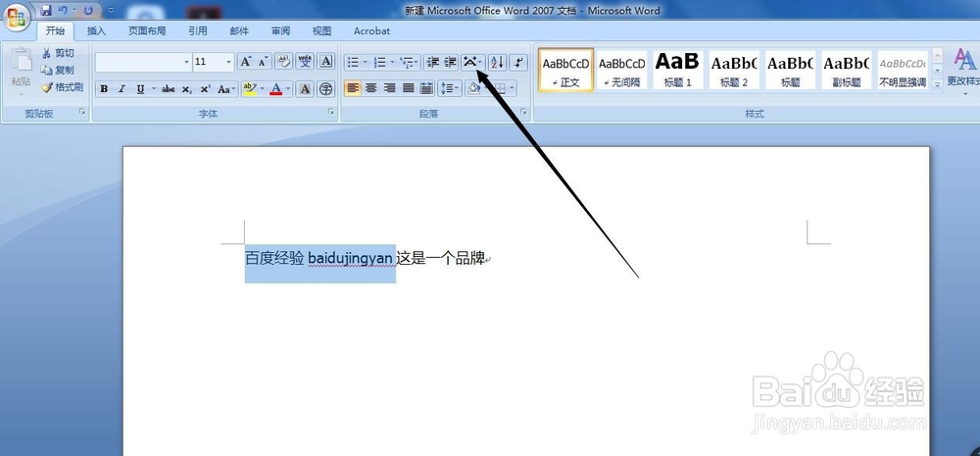Copy selection using 复制

tap(58, 70)
